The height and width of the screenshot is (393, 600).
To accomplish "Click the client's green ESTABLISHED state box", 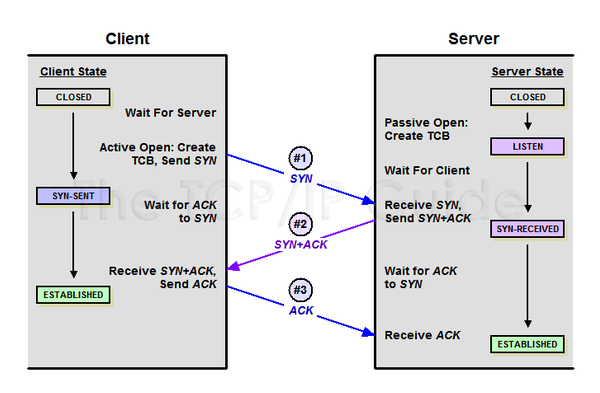I will pos(73,295).
